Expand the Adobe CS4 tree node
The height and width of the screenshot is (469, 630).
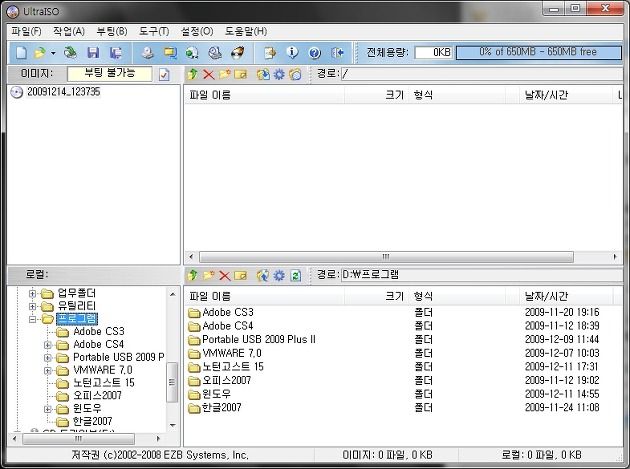click(48, 345)
